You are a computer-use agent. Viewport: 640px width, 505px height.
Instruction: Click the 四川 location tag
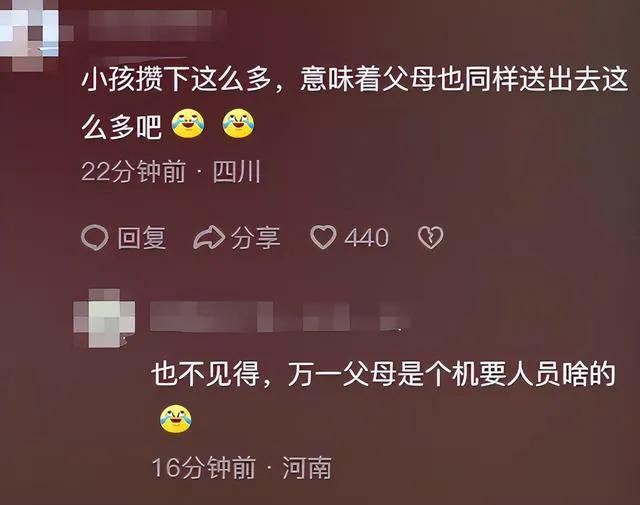point(236,171)
